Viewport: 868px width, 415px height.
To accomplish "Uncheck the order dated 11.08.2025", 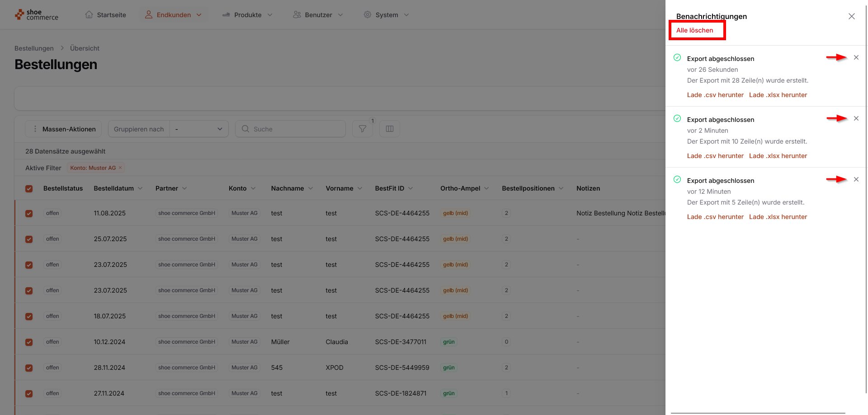I will [29, 214].
